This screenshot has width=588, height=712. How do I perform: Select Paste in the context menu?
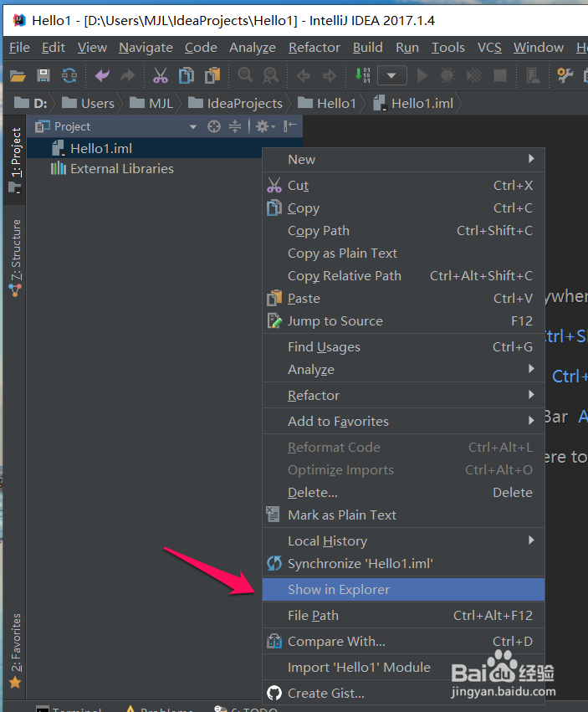point(403,299)
